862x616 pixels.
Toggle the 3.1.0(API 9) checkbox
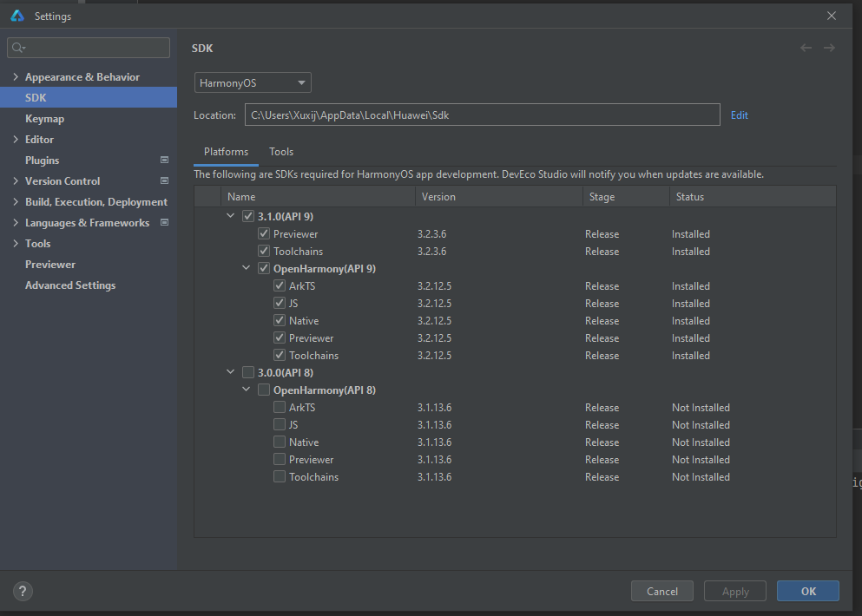(248, 216)
